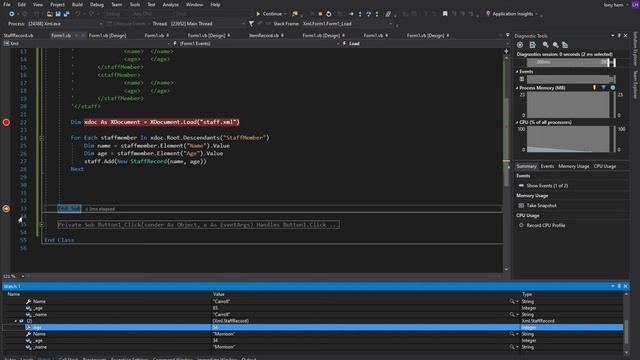
Task: Click the visualizer magnifier for "Morrison" Name row
Action: point(512,334)
